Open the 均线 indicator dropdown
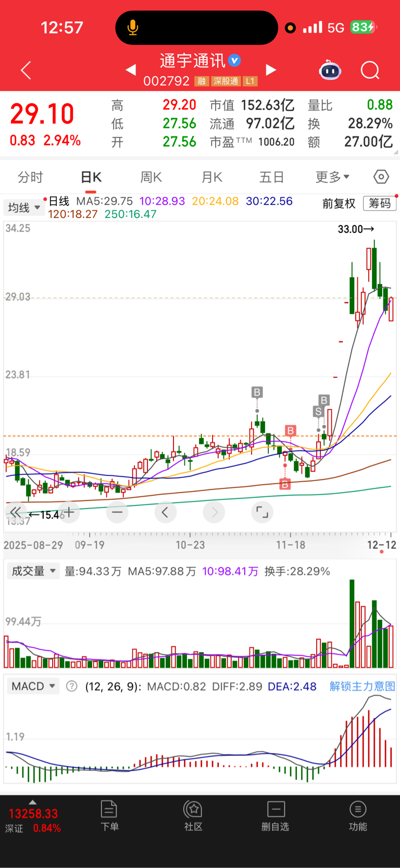The image size is (400, 868). (x=24, y=207)
